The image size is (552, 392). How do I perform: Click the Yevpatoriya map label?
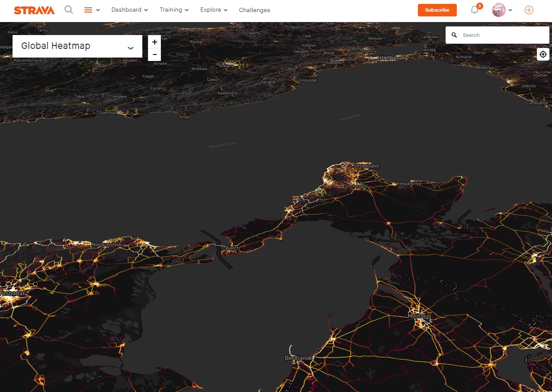(409, 183)
